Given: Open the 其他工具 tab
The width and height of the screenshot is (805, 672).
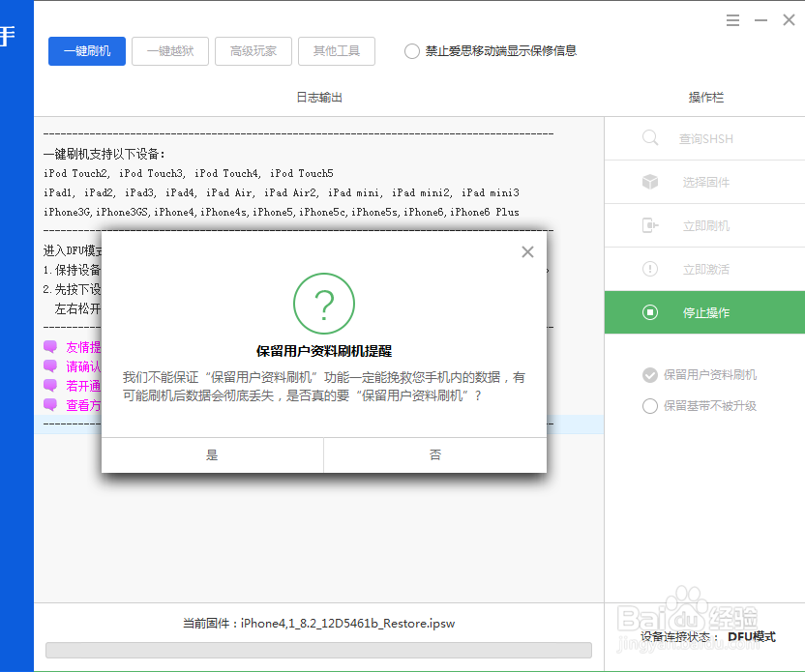Looking at the screenshot, I should [x=337, y=52].
